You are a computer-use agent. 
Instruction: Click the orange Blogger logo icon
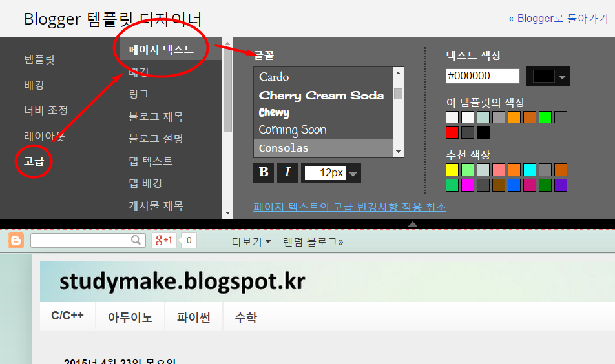point(16,240)
